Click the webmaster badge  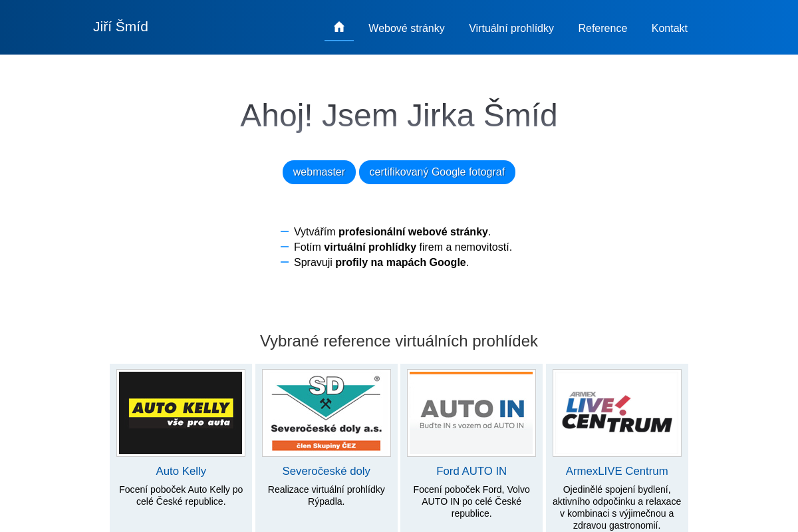(x=319, y=172)
